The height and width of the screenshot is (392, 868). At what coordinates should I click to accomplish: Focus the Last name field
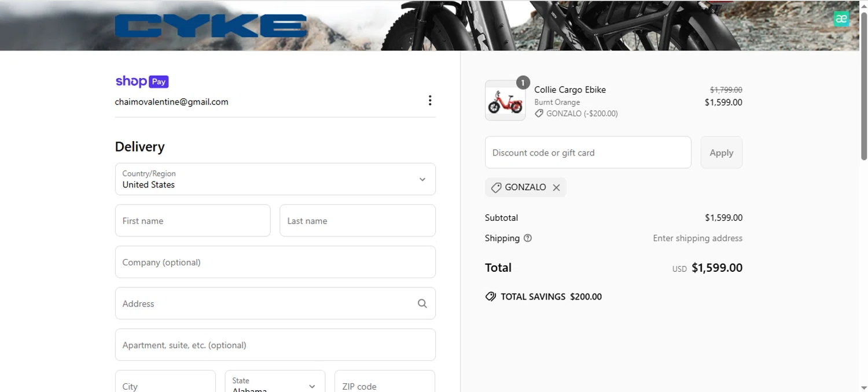pos(358,220)
